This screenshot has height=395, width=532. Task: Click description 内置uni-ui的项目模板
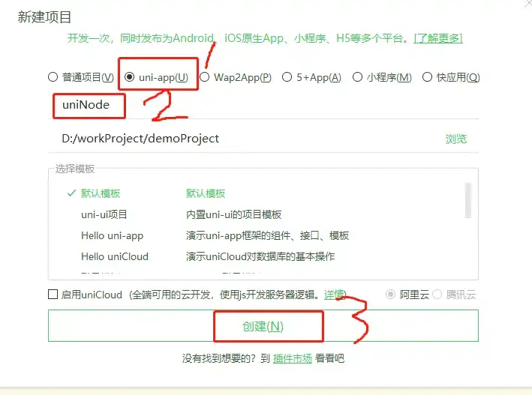(x=233, y=214)
